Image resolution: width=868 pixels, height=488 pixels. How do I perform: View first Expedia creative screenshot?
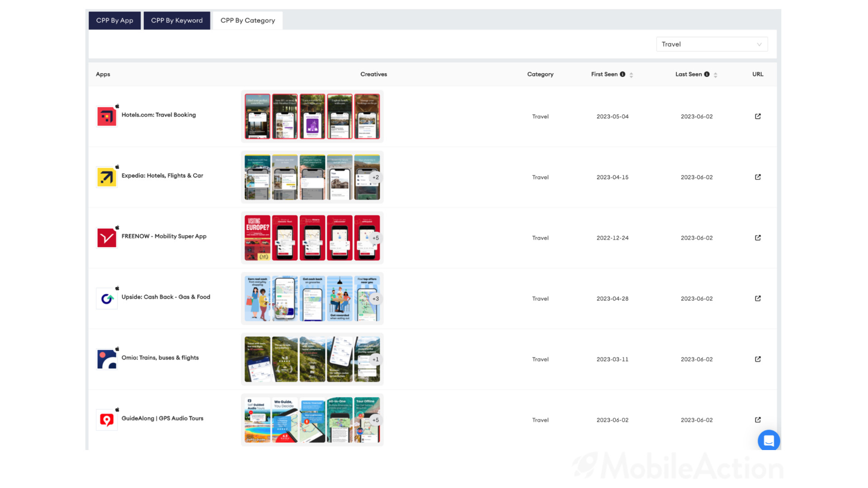coord(257,177)
